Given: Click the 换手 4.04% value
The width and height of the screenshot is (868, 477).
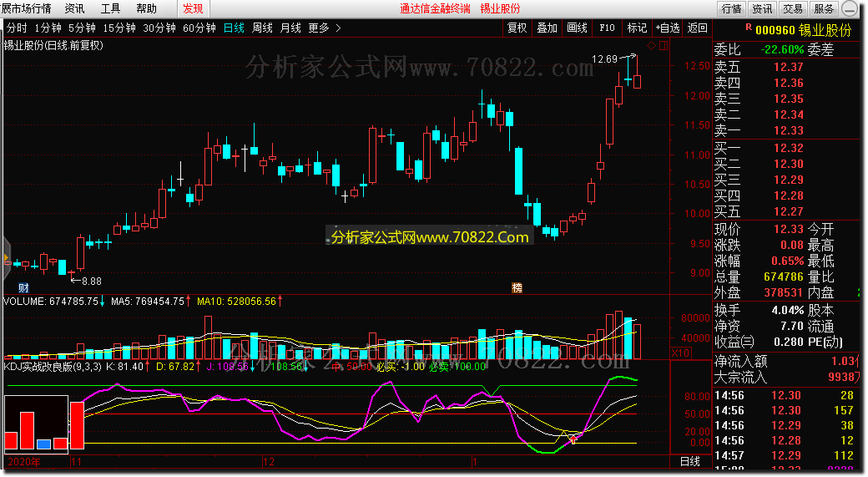Looking at the screenshot, I should tap(787, 310).
